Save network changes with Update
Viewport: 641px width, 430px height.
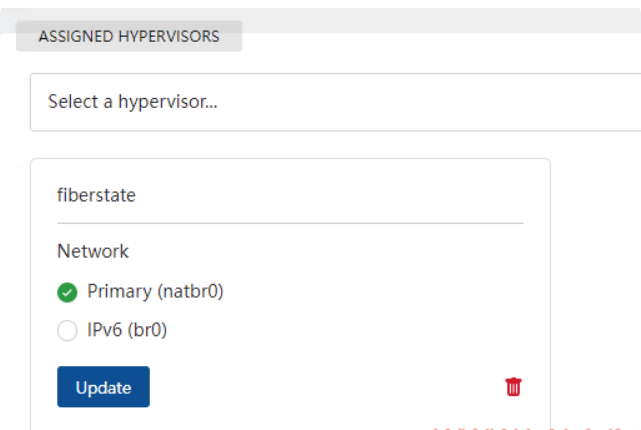[103, 387]
